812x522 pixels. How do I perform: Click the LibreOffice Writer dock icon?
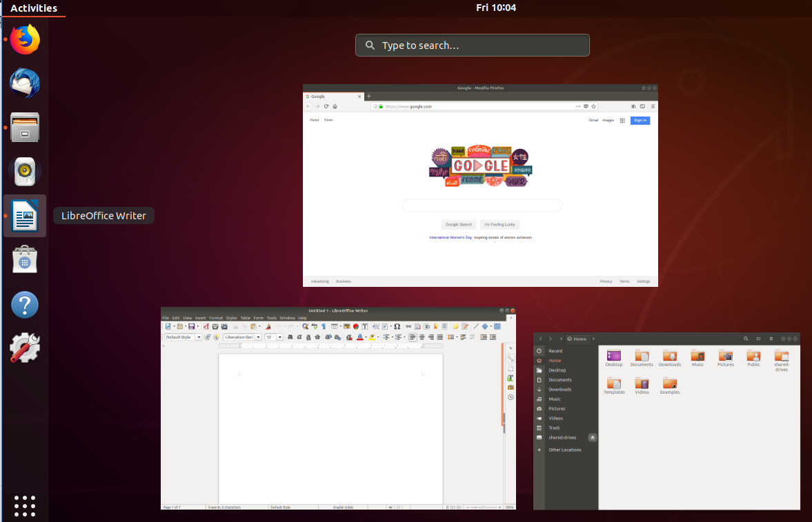tap(25, 216)
